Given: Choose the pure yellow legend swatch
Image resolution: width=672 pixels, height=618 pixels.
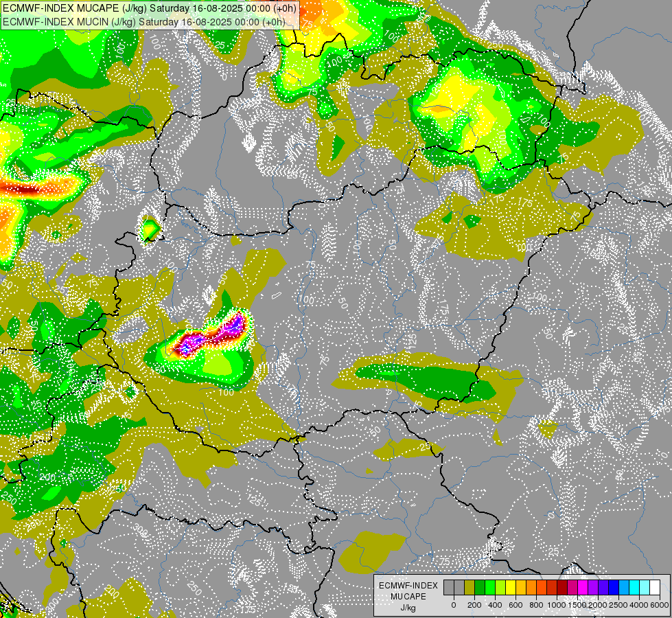Looking at the screenshot, I should click(x=511, y=587).
